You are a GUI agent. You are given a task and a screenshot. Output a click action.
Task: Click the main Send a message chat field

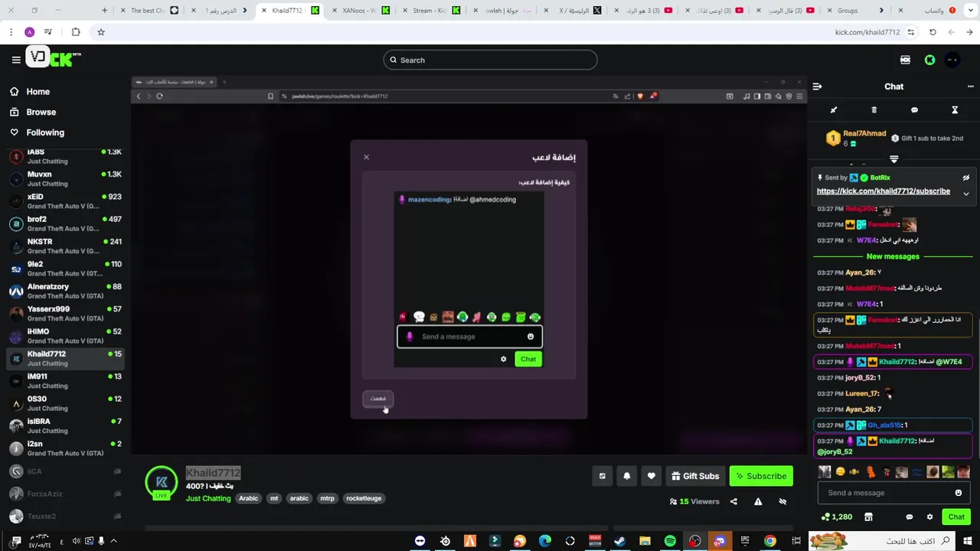tap(894, 493)
